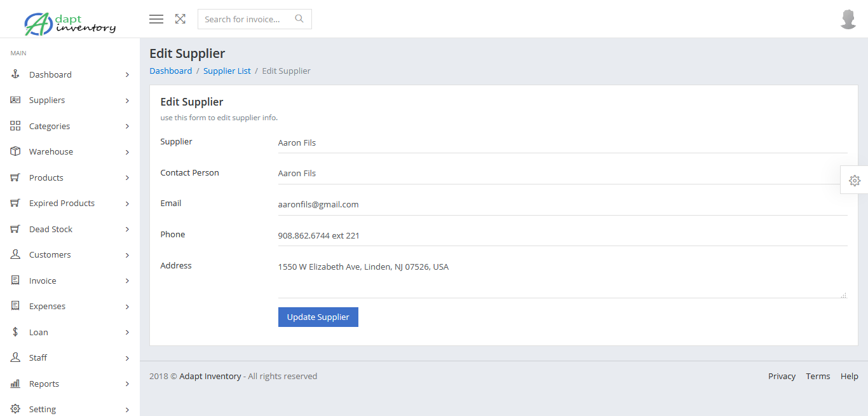
Task: Open the Expenses sidebar menu
Action: click(47, 306)
